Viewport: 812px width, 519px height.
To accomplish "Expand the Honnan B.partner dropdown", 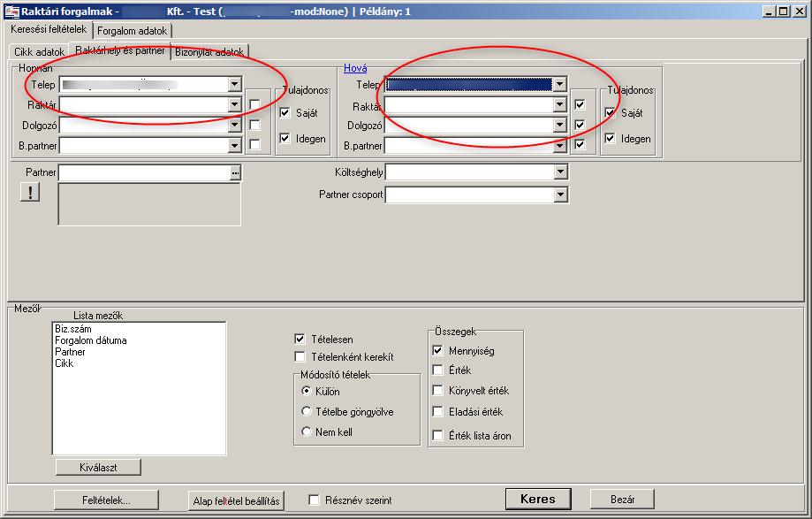I will 235,145.
